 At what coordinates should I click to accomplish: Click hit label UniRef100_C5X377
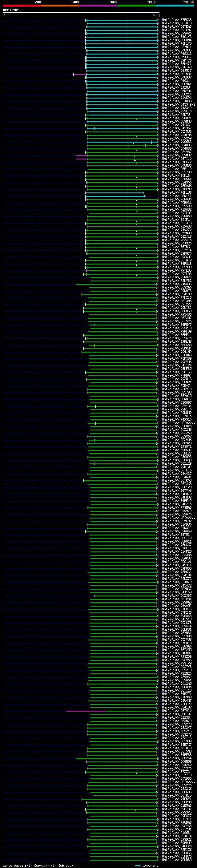[x=177, y=57]
